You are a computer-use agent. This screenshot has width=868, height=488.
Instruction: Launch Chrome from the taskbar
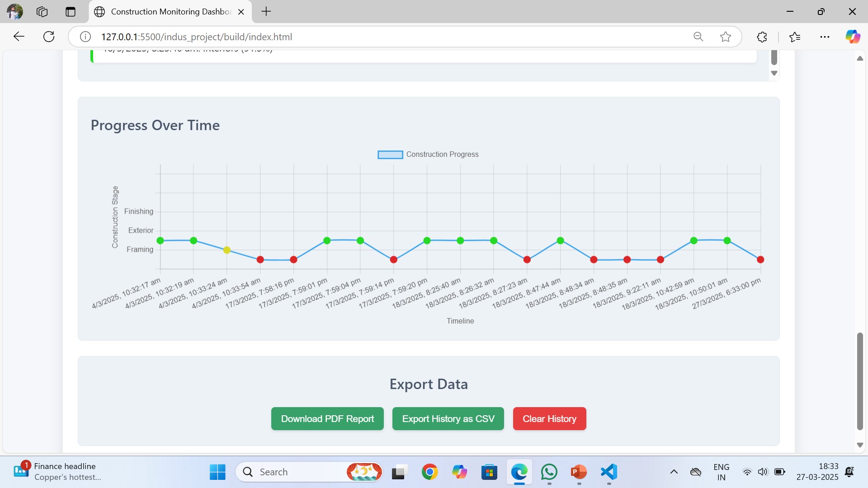(x=429, y=472)
